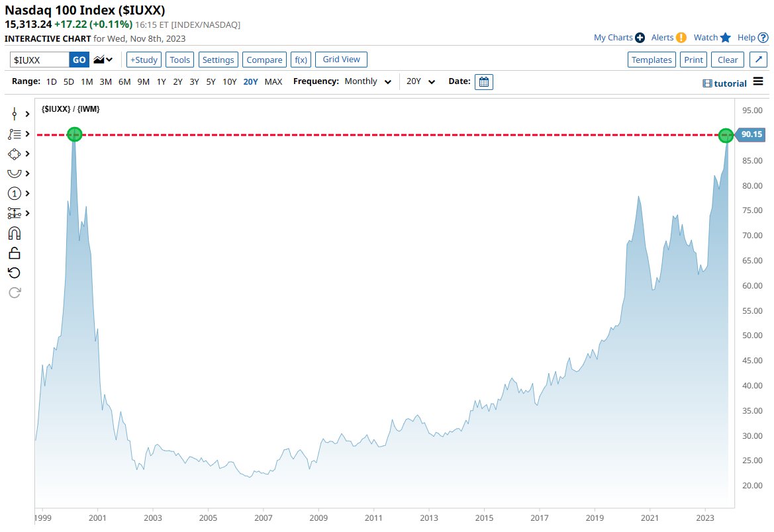Select the 6M range
Screen dimensions: 774x532
[x=124, y=82]
